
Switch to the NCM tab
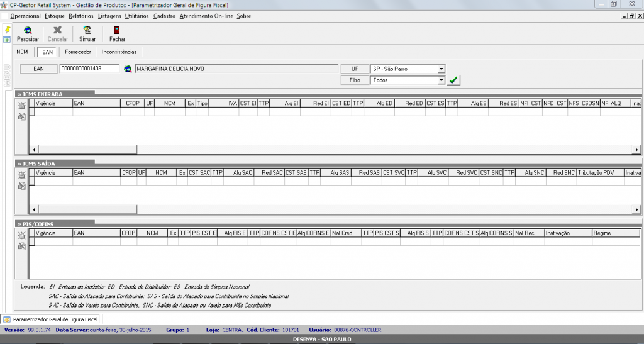(22, 52)
